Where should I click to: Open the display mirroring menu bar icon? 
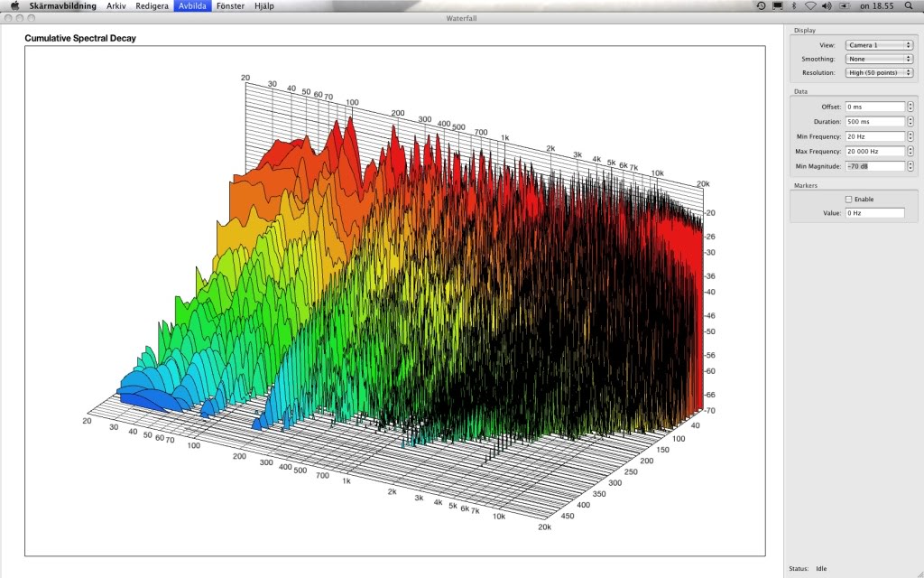[778, 6]
